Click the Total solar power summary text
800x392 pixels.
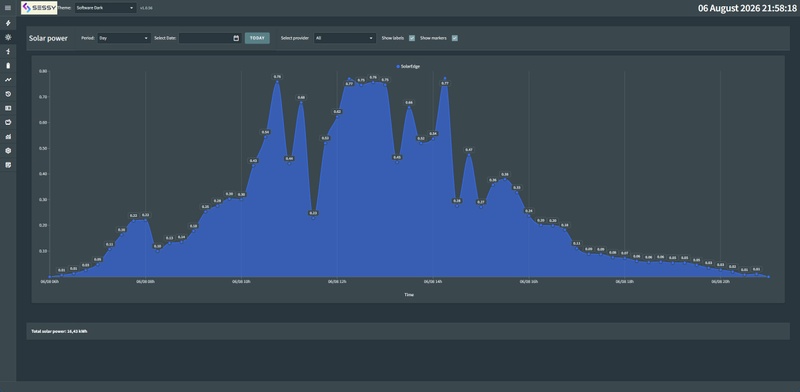59,331
